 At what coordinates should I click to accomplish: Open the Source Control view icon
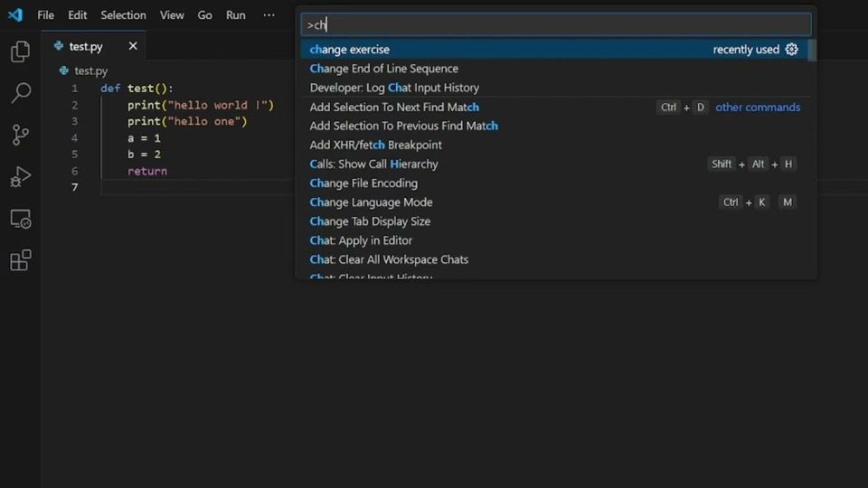tap(21, 135)
